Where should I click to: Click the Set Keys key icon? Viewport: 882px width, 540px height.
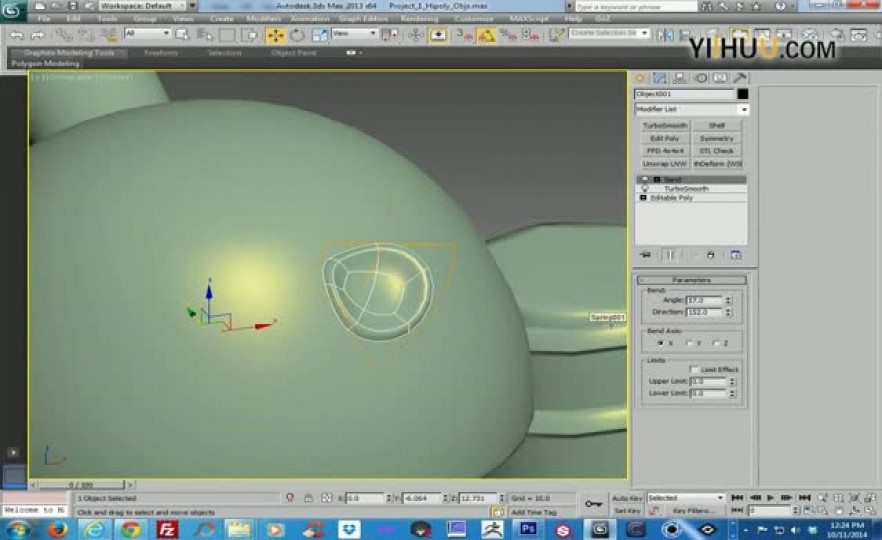tap(593, 503)
